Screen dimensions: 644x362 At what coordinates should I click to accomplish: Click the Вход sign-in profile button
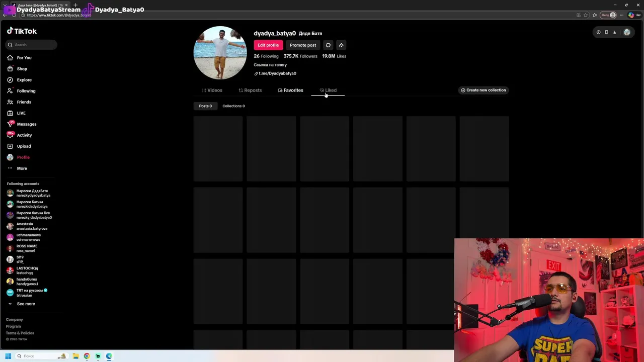click(609, 15)
